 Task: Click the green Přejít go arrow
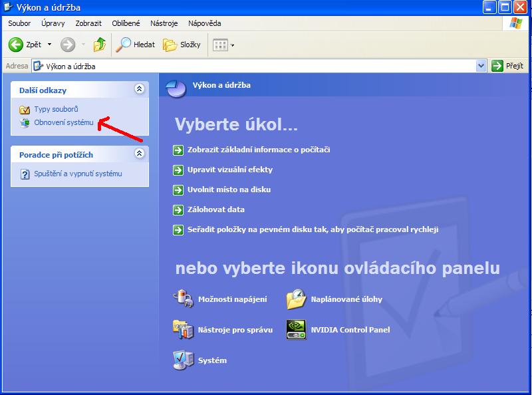pos(497,66)
